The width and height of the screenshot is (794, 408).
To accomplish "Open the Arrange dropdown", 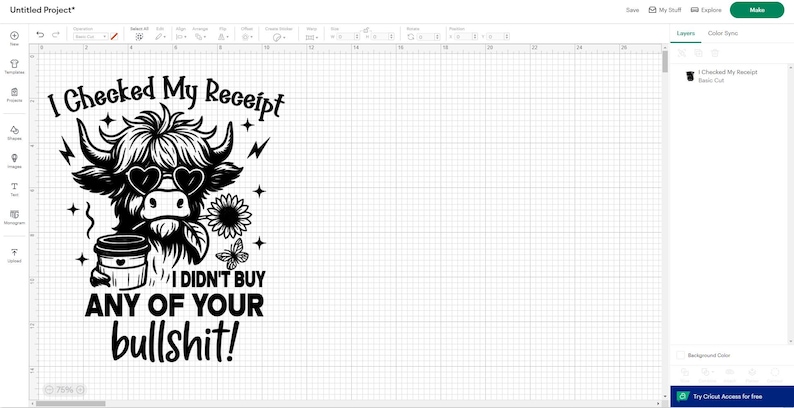I will pos(201,37).
